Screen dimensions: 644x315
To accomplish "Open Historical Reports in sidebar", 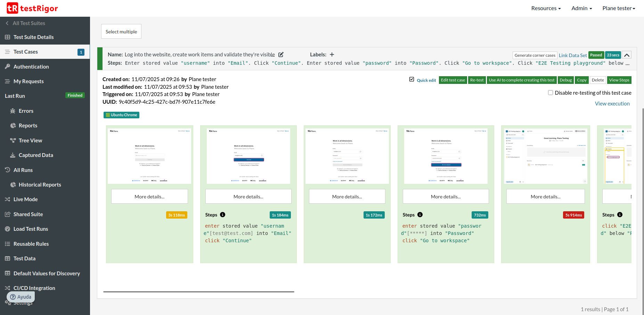I will coord(40,185).
